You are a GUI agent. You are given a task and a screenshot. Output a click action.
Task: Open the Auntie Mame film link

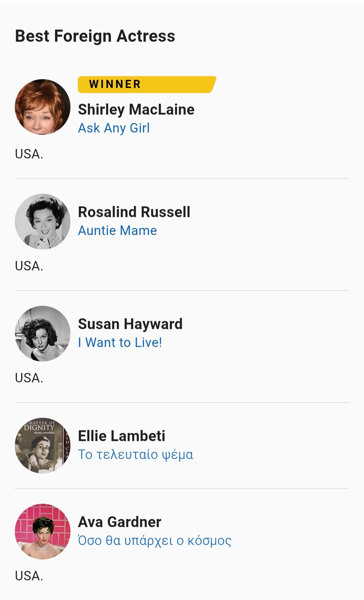coord(117,231)
